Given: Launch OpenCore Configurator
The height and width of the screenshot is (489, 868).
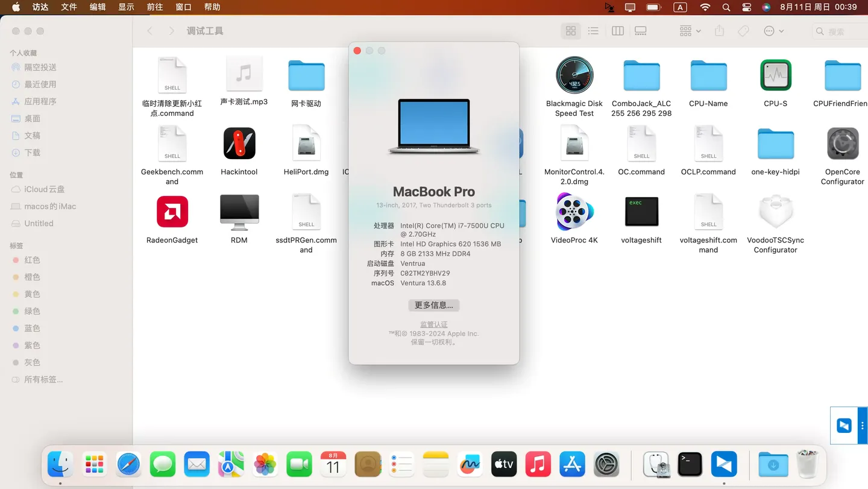Looking at the screenshot, I should [x=842, y=144].
